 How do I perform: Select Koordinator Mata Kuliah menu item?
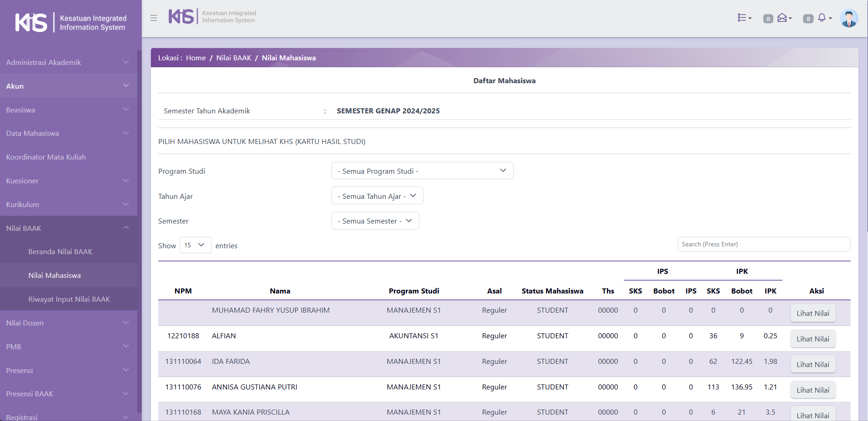tap(46, 157)
